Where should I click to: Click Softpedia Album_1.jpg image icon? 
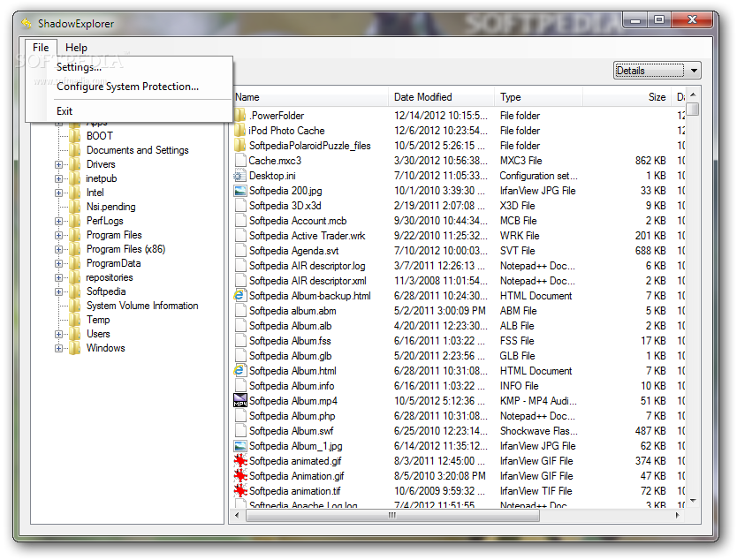pyautogui.click(x=240, y=446)
